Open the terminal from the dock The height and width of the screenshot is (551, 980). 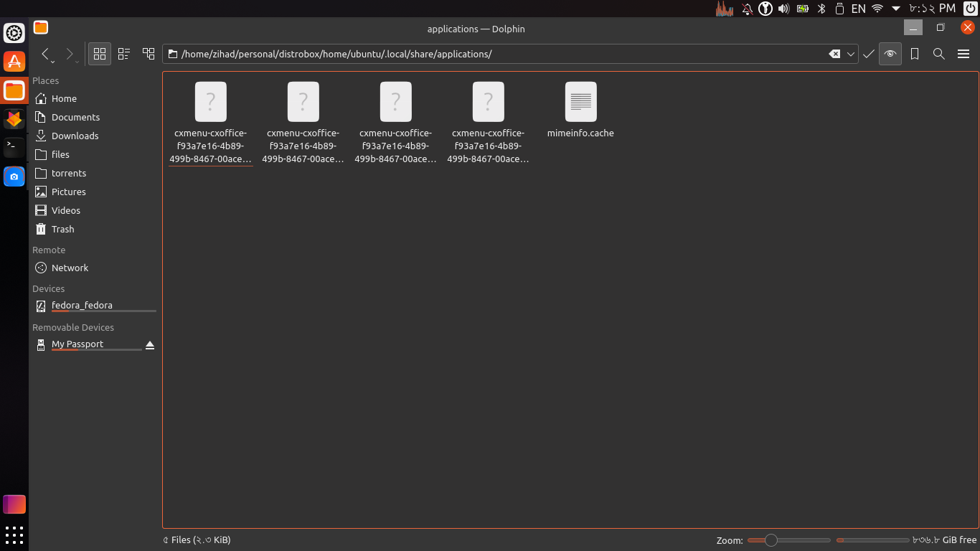click(x=14, y=148)
